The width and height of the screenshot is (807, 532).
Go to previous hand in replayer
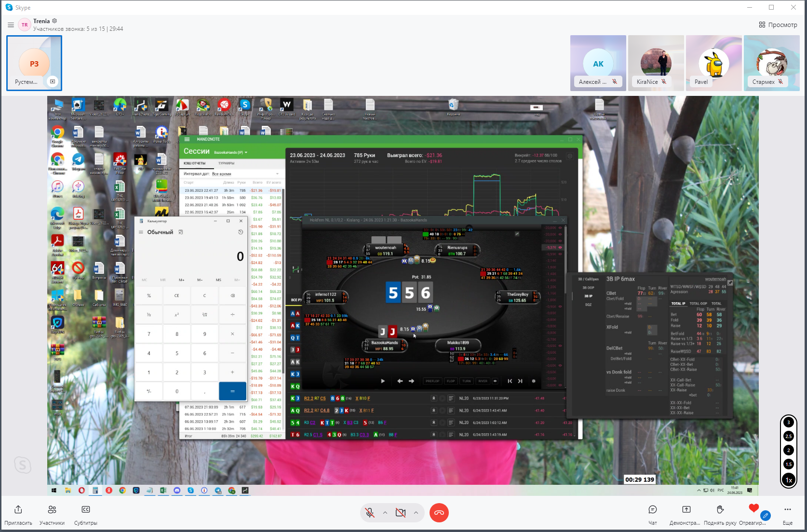tap(510, 381)
